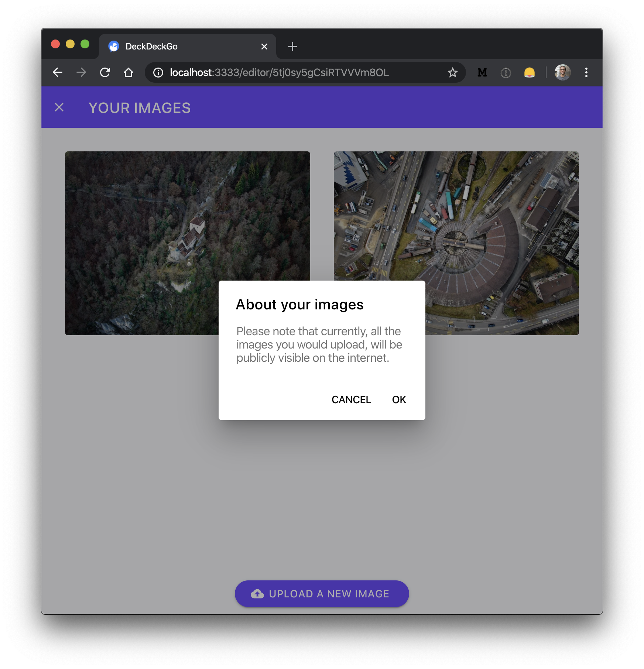Screen dimensions: 644x669
Task: Open the Medium extension icon
Action: pyautogui.click(x=482, y=72)
